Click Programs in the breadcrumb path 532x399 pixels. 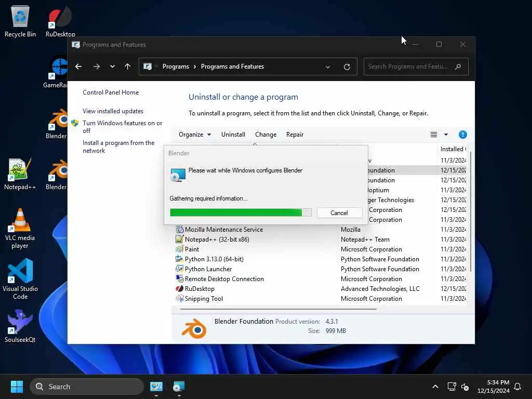(176, 66)
